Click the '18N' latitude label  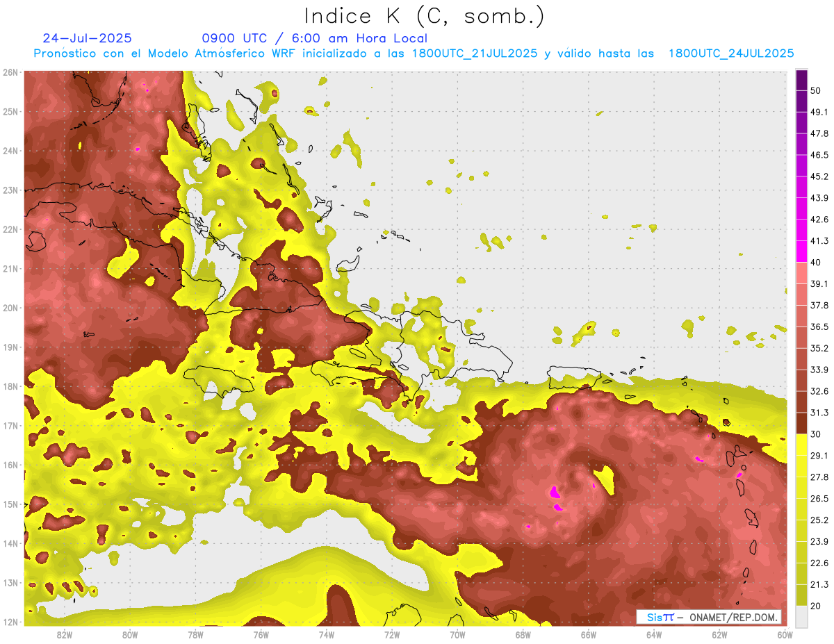[x=10, y=386]
